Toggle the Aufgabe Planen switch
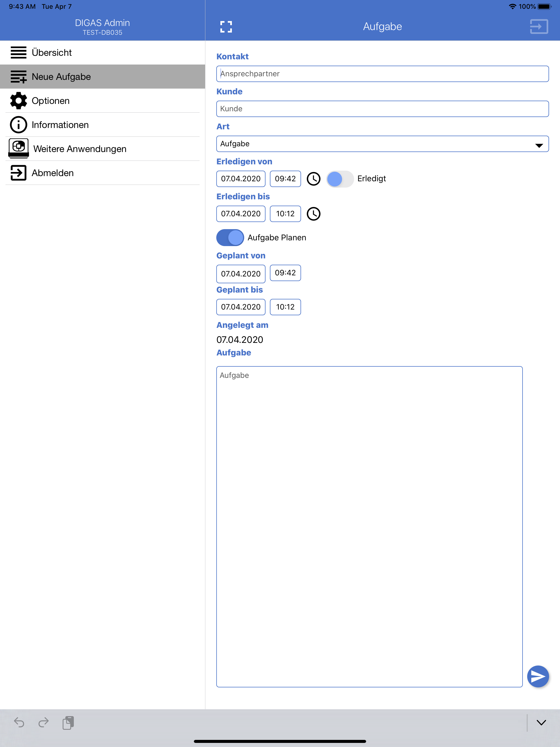This screenshot has width=560, height=747. coord(230,238)
